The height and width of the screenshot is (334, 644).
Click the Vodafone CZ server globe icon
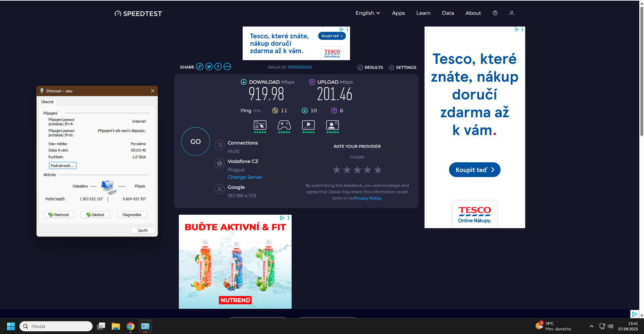tap(219, 164)
